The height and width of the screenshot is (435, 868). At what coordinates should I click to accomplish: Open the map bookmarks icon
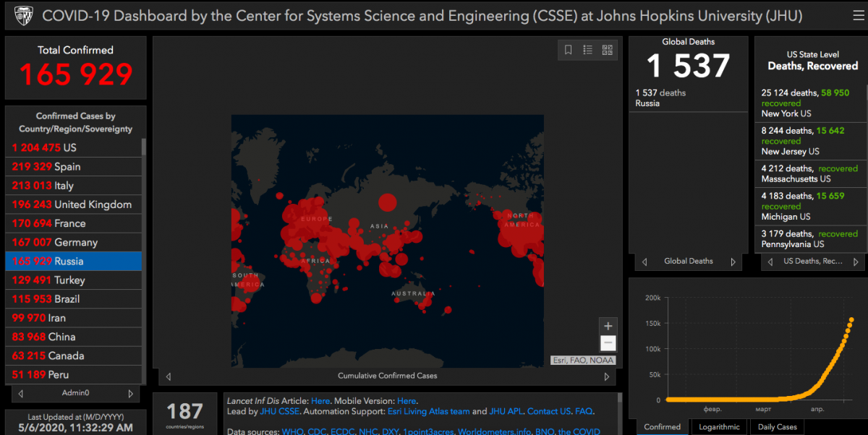(x=569, y=50)
